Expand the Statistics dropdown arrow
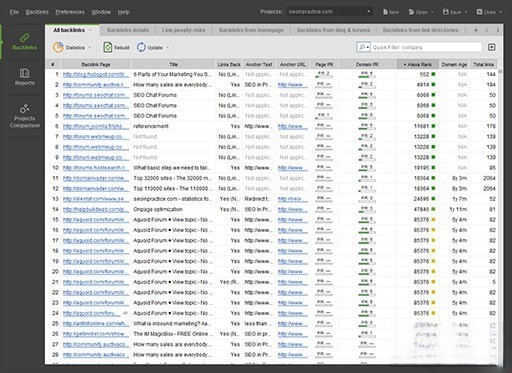The height and width of the screenshot is (373, 512). (x=90, y=47)
